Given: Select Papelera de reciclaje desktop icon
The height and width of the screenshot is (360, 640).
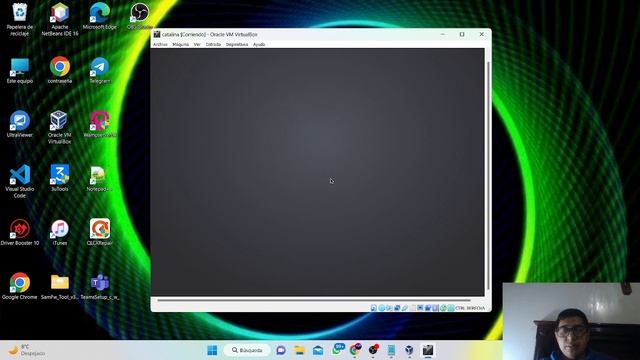Looking at the screenshot, I should coord(19,20).
